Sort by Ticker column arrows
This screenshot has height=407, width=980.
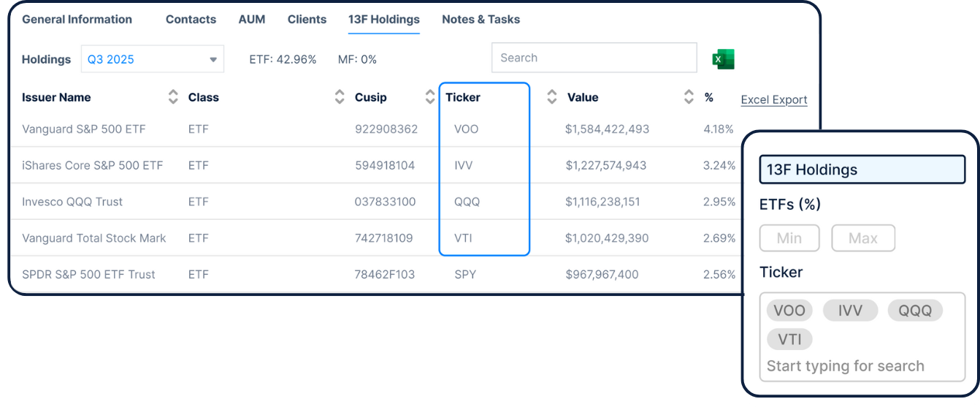[552, 97]
